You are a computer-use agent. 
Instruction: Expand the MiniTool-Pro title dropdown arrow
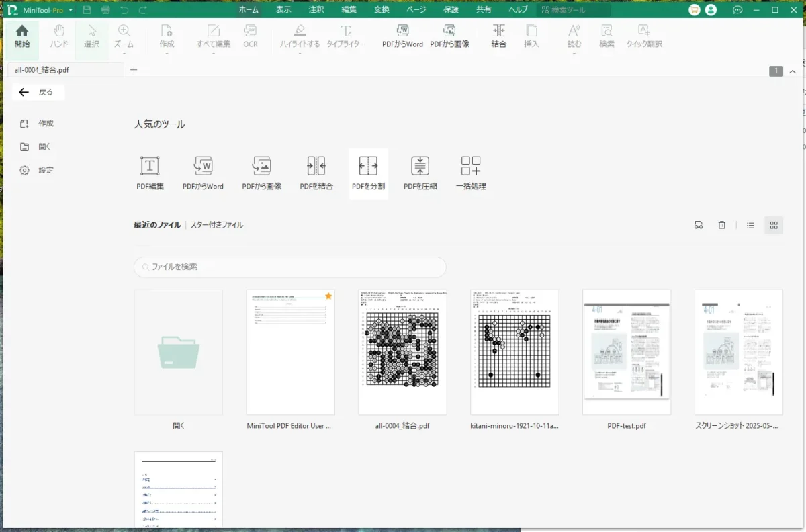point(70,10)
